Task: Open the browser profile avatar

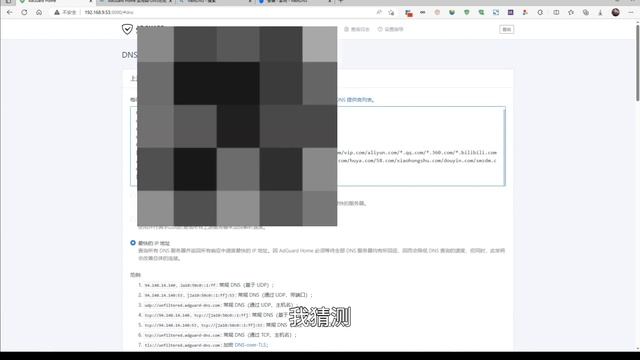Action: point(616,12)
